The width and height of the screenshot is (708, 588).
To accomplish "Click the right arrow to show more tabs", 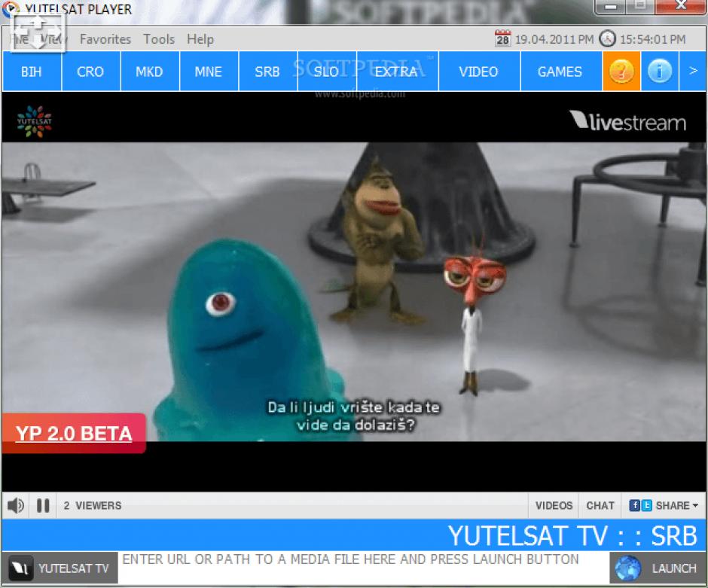I will click(693, 72).
